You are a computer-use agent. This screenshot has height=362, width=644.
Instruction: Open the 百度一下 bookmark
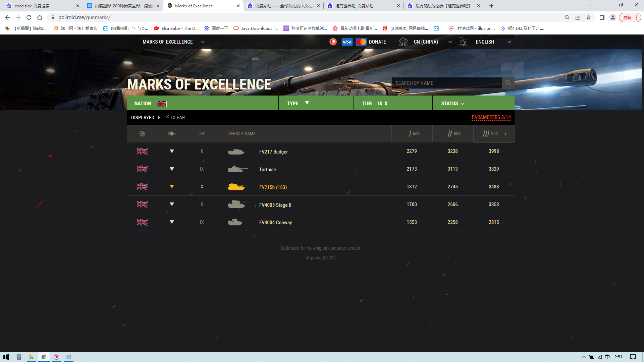click(x=216, y=28)
